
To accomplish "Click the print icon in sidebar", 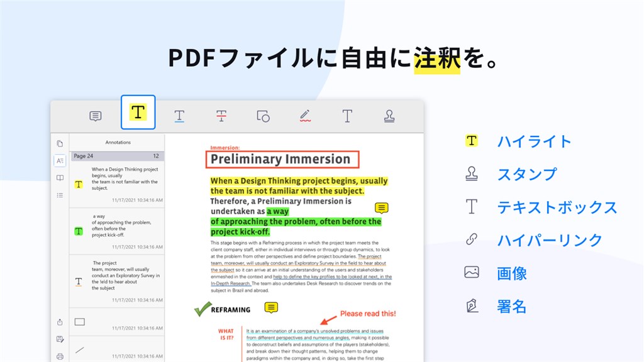I will [x=60, y=356].
